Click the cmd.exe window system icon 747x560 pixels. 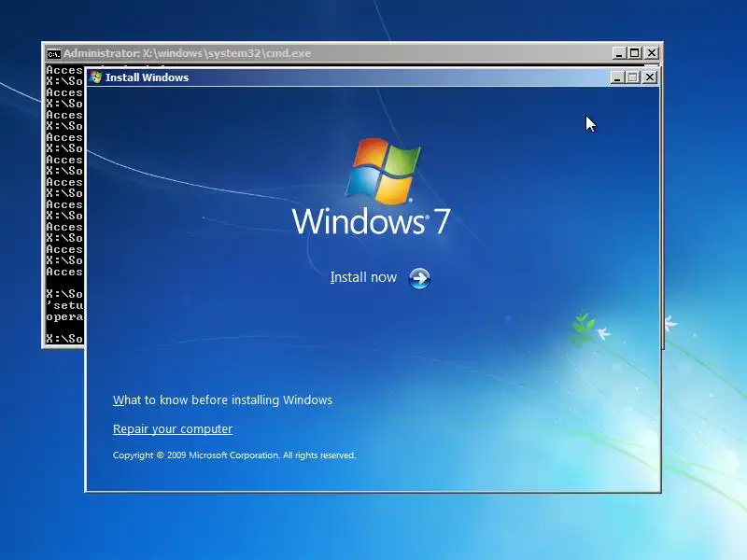pos(54,54)
